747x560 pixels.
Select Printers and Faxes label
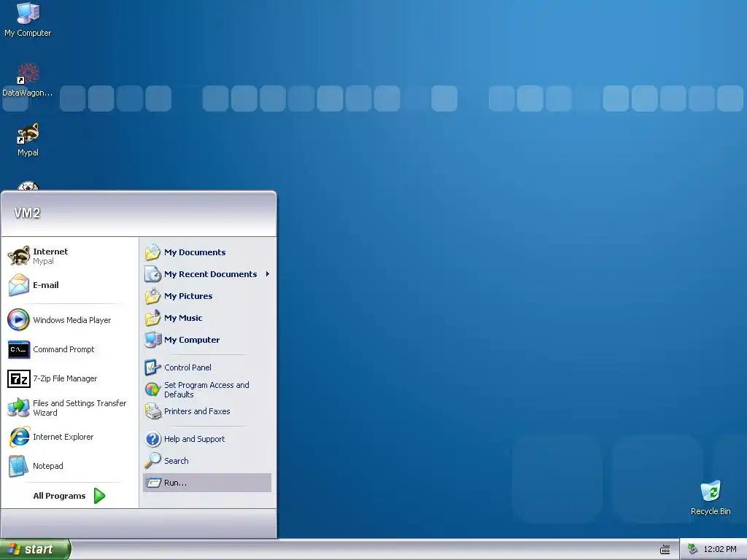[197, 411]
